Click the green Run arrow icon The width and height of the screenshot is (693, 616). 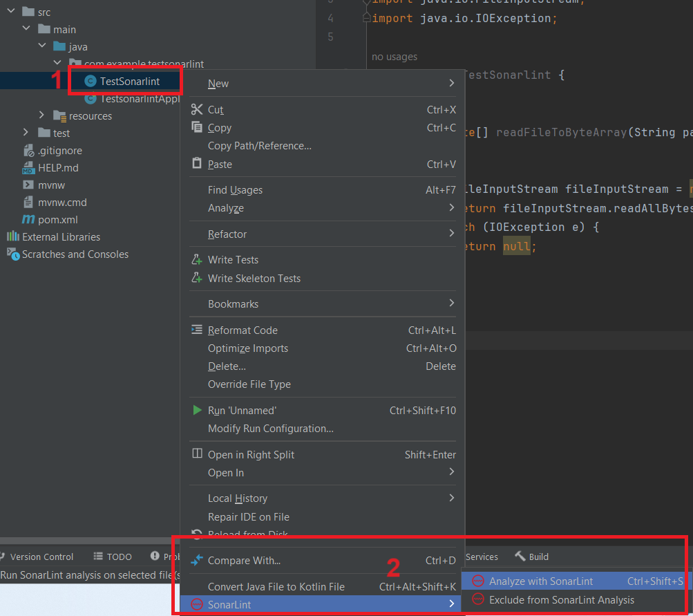pyautogui.click(x=197, y=410)
